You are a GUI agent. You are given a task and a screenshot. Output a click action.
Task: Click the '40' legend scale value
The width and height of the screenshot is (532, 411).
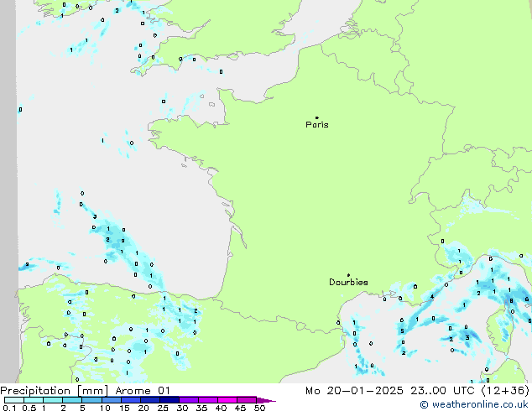222,408
